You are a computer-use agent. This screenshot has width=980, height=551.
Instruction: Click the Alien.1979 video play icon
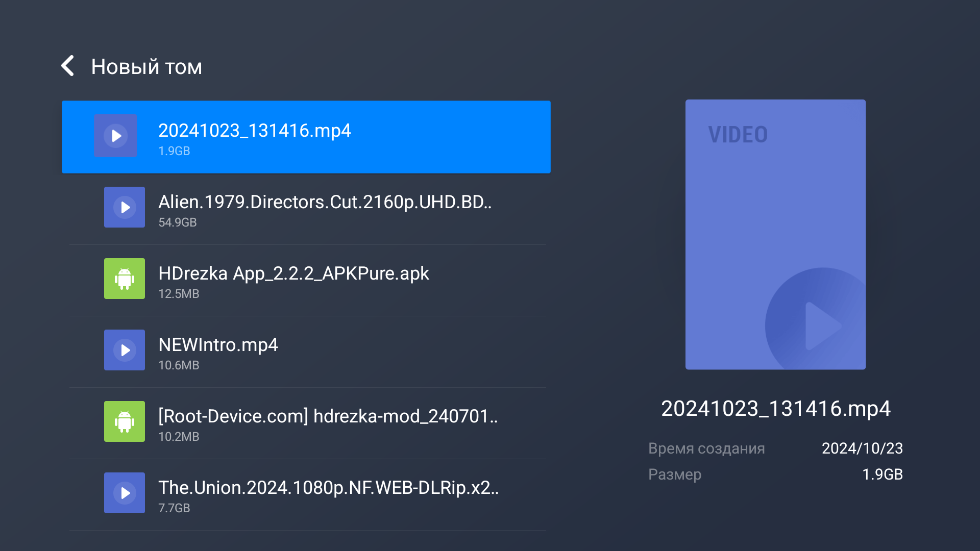[125, 207]
